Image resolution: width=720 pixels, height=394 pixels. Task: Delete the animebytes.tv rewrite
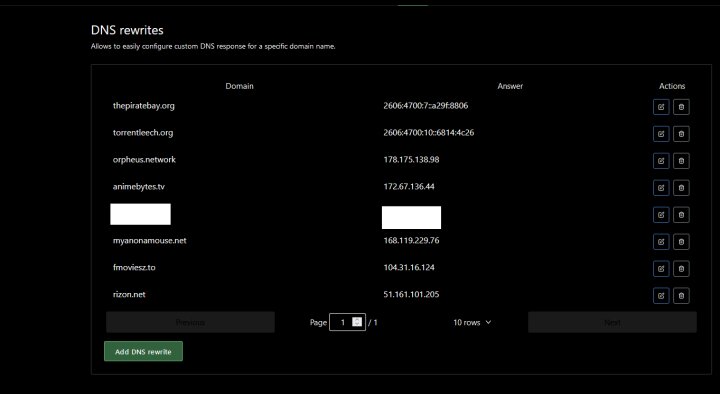point(681,188)
